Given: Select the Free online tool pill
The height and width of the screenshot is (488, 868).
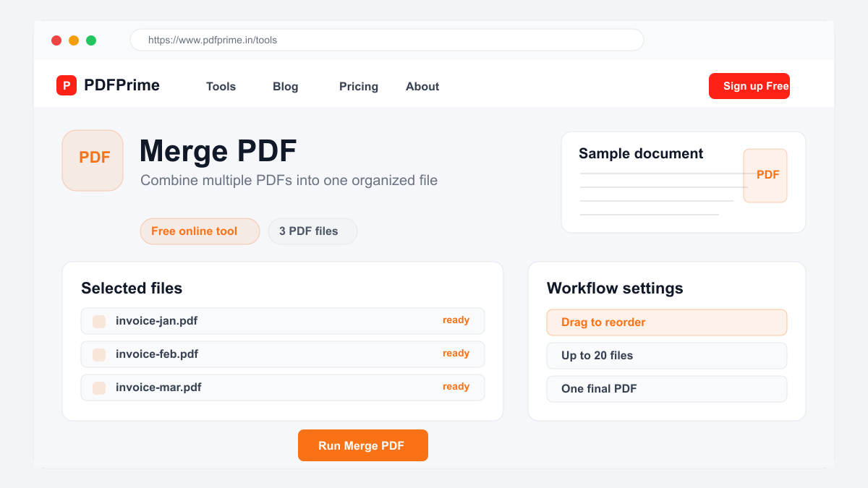Looking at the screenshot, I should pyautogui.click(x=200, y=231).
